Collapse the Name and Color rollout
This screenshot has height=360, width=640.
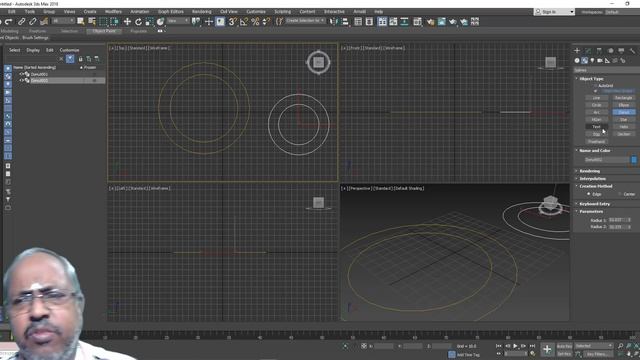594,151
